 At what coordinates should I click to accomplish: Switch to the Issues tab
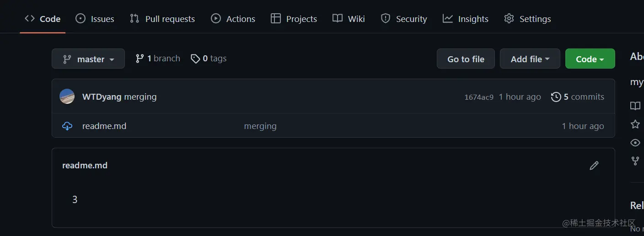click(x=95, y=19)
